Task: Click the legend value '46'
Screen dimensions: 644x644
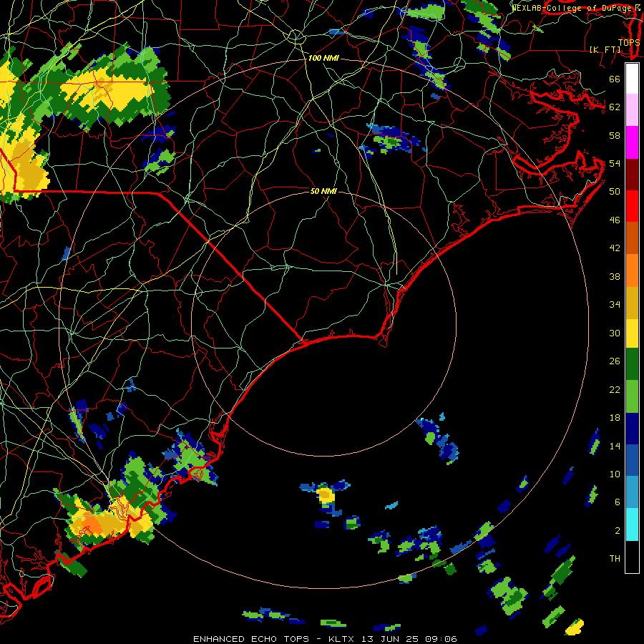Action: point(615,220)
